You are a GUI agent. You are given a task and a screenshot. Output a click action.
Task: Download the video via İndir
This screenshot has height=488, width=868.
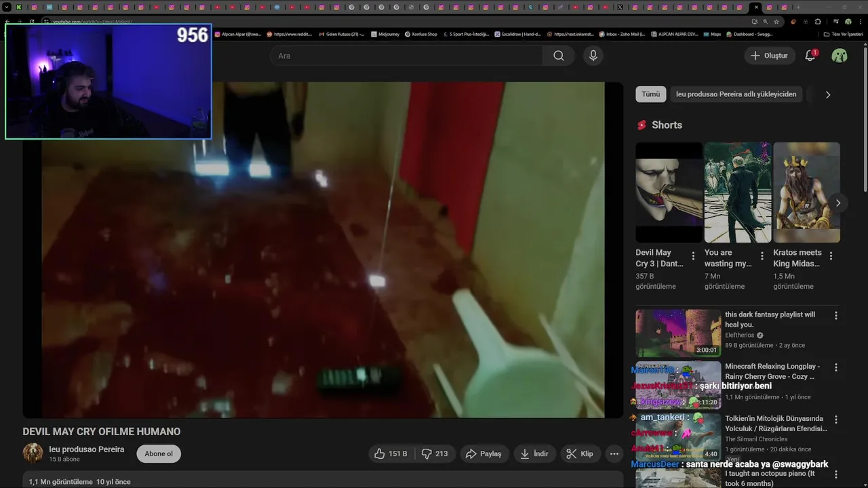click(534, 453)
